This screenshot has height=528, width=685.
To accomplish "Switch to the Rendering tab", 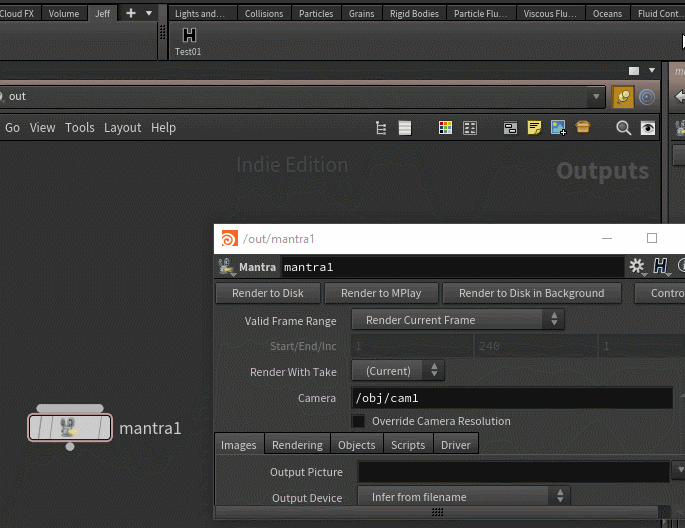I will coord(298,445).
